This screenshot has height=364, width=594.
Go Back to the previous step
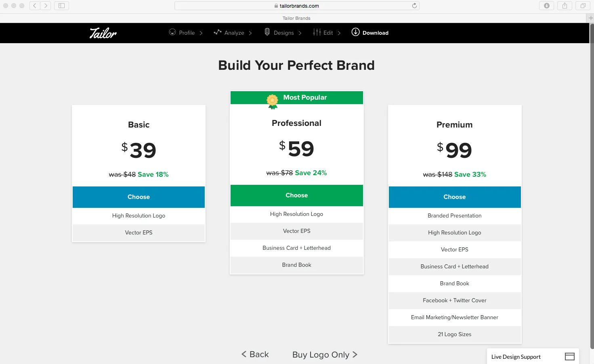tap(255, 354)
